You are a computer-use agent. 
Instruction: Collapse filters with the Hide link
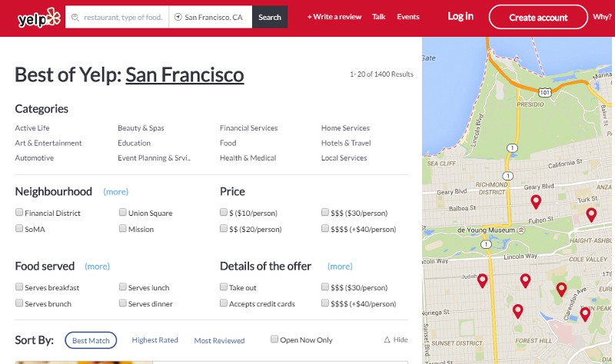pos(401,339)
